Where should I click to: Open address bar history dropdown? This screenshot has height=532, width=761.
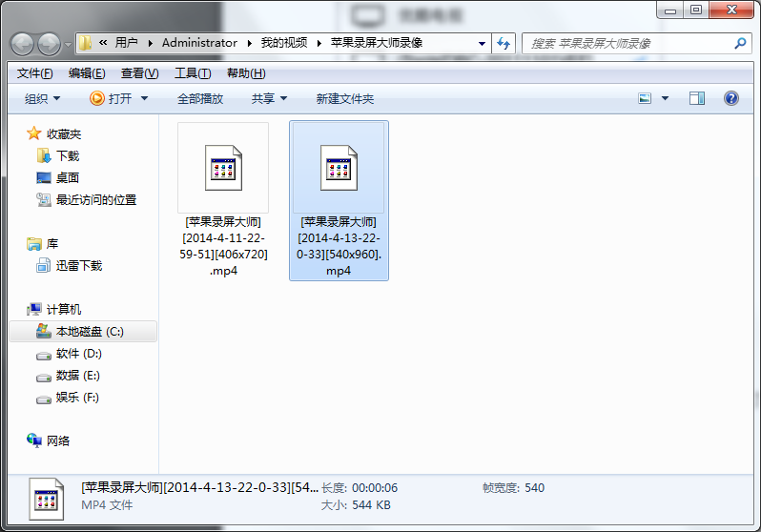[x=482, y=43]
